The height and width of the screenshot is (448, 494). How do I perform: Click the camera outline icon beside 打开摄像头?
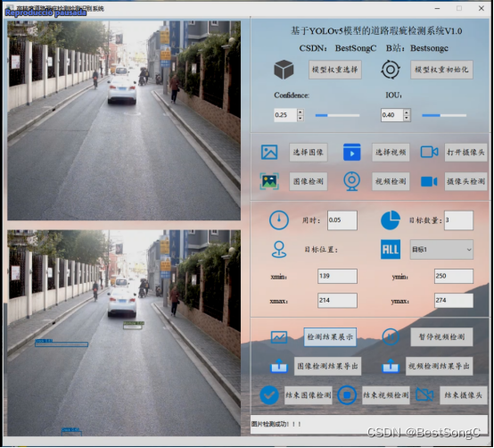(x=430, y=152)
